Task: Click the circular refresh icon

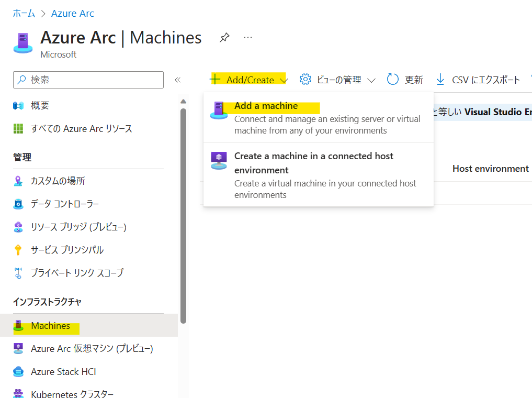Action: tap(392, 80)
